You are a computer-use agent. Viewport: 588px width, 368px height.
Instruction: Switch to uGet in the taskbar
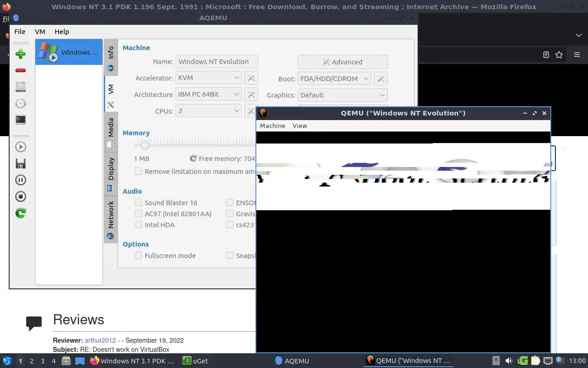click(x=195, y=361)
